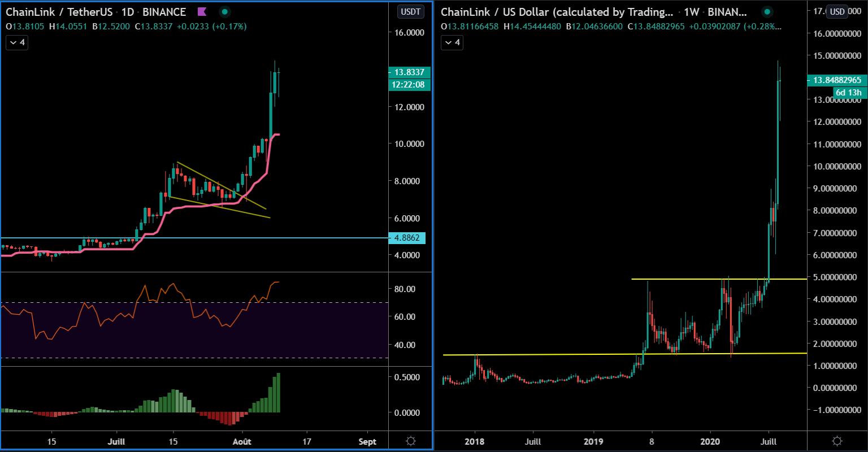The width and height of the screenshot is (868, 452).
Task: Open the USDT currency dropdown
Action: [x=410, y=12]
